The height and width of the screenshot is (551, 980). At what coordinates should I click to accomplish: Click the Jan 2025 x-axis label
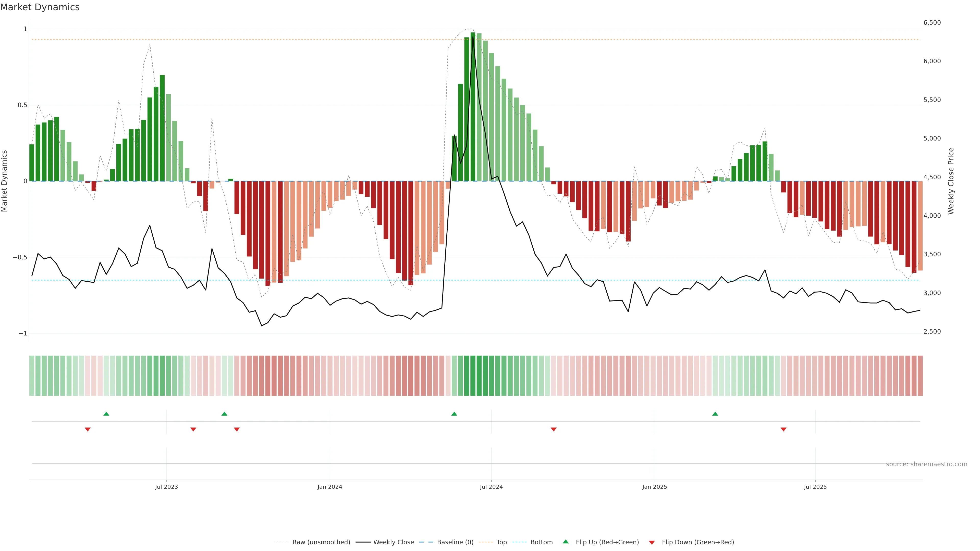point(654,487)
